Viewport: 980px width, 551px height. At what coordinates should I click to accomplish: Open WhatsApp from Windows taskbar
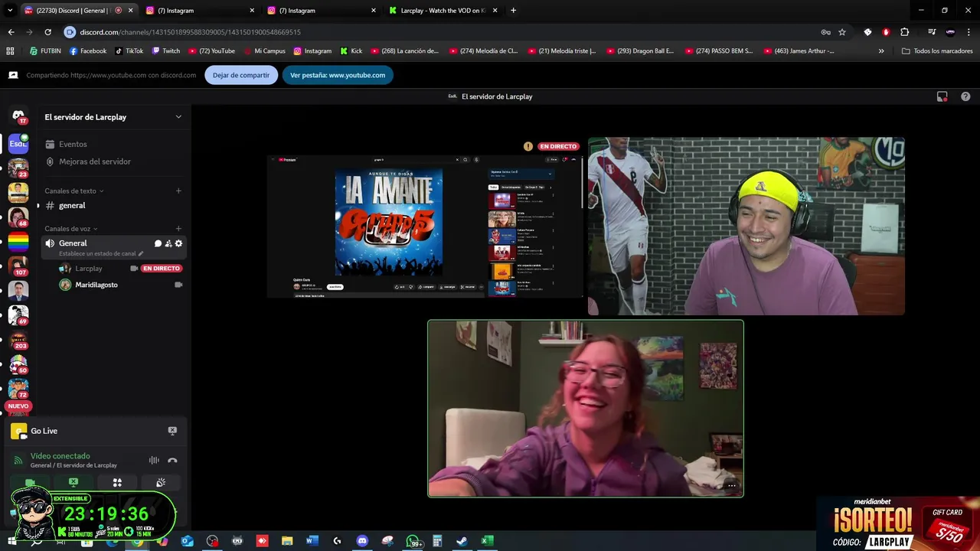pyautogui.click(x=413, y=541)
